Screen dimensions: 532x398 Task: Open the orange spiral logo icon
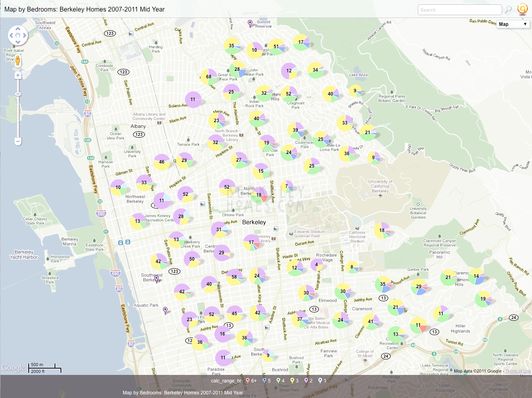pos(522,9)
